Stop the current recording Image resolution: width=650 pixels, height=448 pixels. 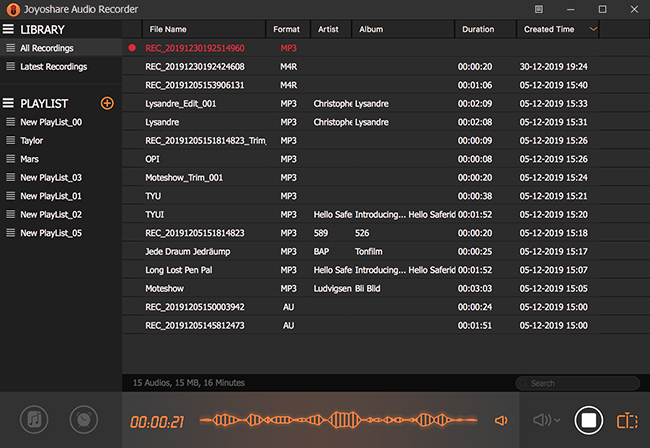[589, 421]
